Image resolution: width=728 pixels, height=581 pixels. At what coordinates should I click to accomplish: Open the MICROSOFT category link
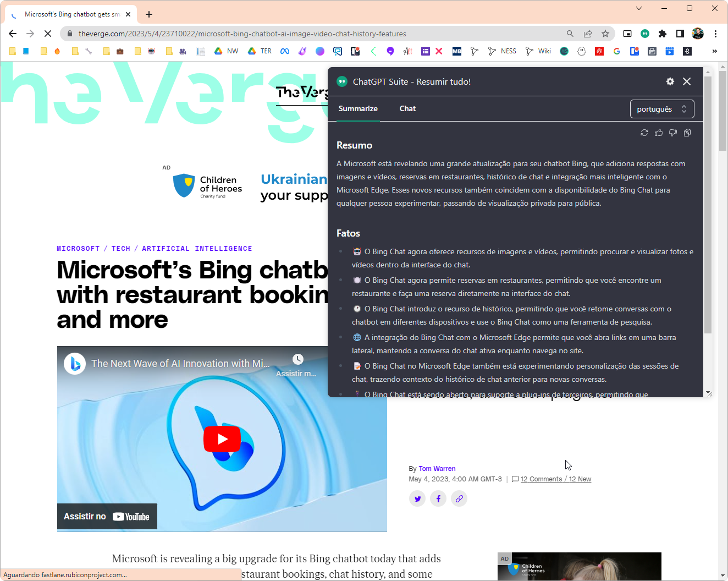click(78, 249)
